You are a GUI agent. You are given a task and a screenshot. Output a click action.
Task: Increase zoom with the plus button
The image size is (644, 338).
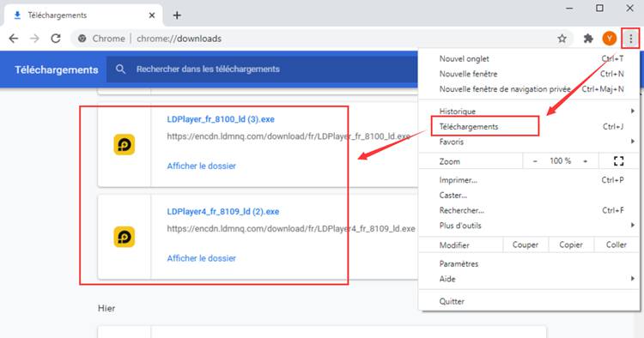[586, 161]
